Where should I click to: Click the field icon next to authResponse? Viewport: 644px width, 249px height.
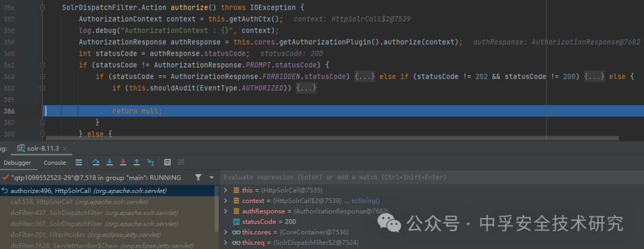tap(236, 211)
